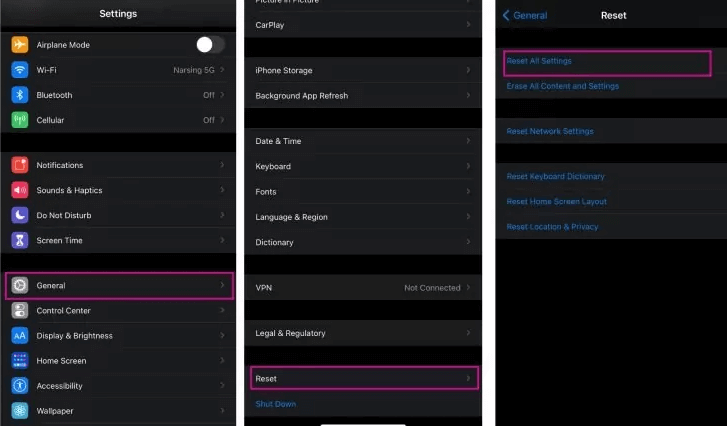Toggle the Airplane Mode switch
This screenshot has height=426, width=727.
(210, 44)
